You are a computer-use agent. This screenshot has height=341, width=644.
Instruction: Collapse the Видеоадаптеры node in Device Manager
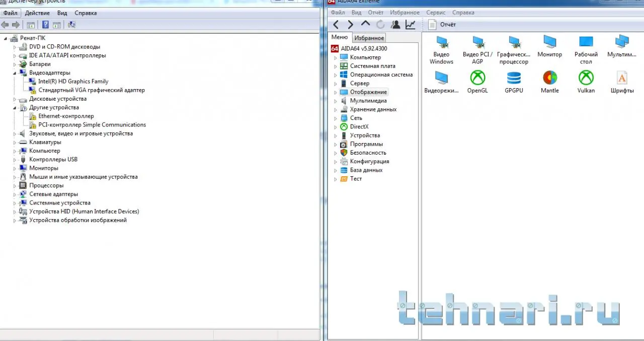pyautogui.click(x=15, y=73)
